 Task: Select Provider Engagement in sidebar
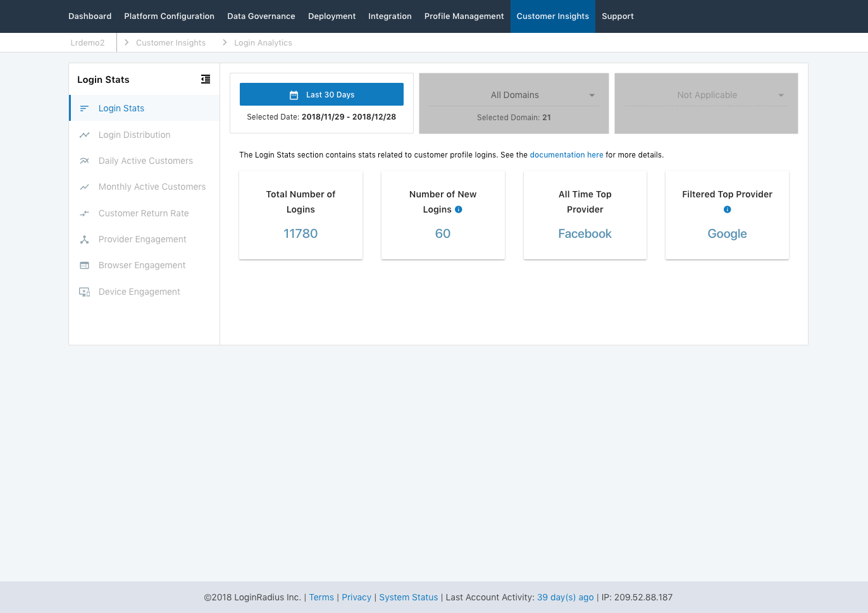144,239
